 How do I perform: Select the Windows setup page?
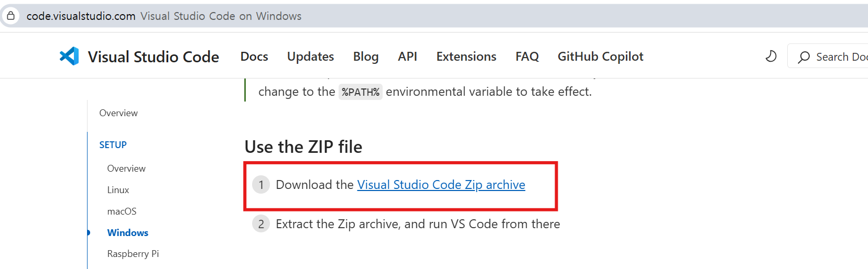point(127,233)
